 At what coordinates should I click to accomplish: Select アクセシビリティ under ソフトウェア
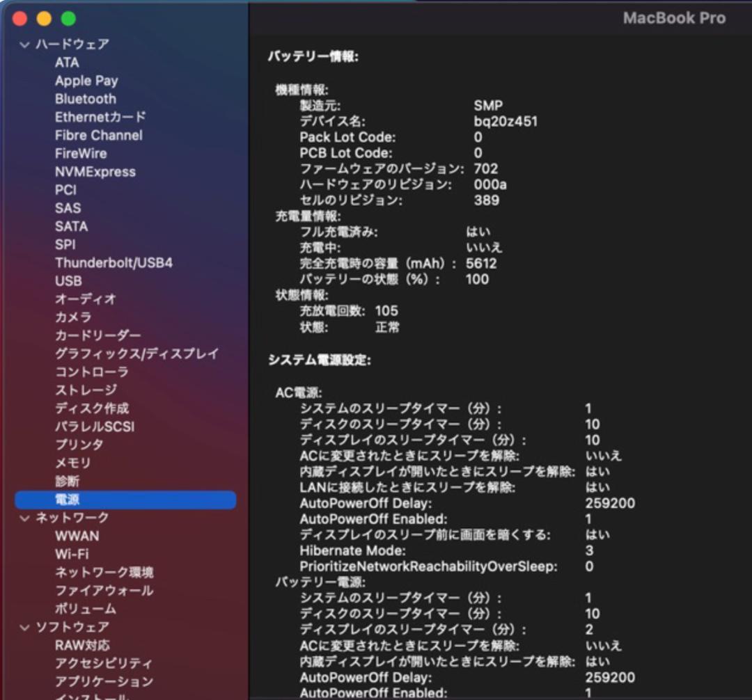tap(100, 663)
